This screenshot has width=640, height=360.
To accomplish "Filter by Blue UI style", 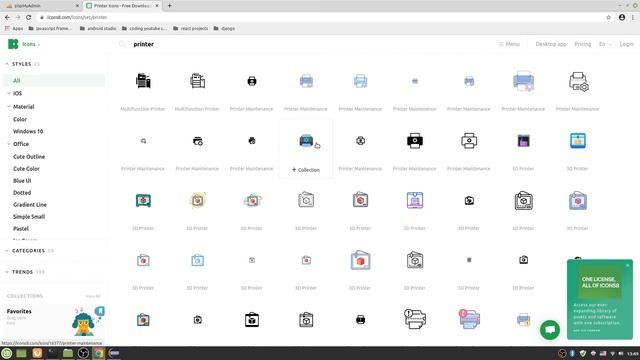I will (x=22, y=180).
